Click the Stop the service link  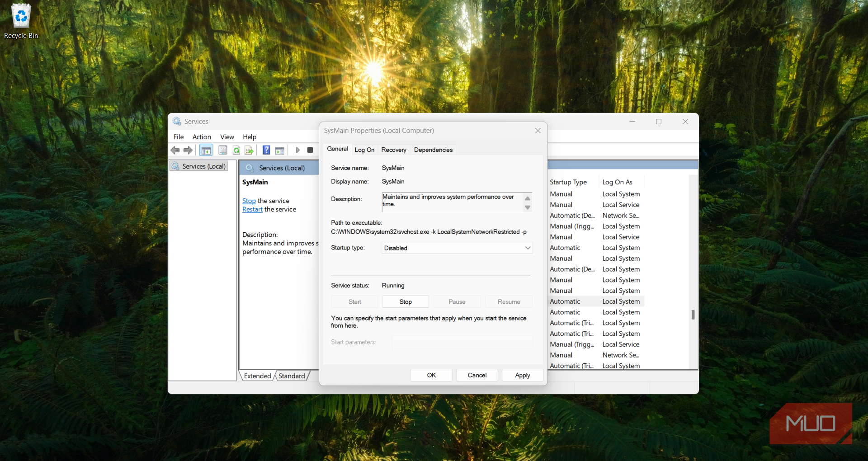tap(249, 201)
